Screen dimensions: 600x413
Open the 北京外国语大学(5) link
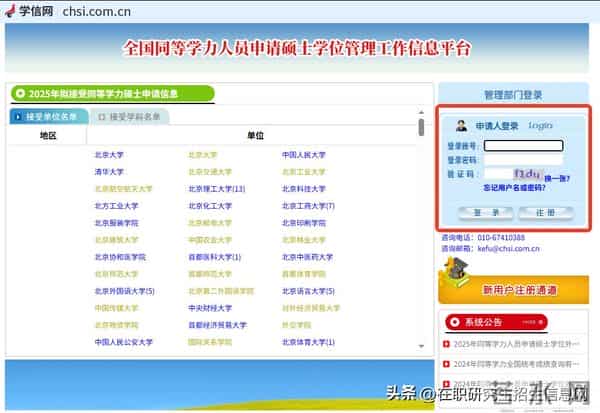(124, 291)
